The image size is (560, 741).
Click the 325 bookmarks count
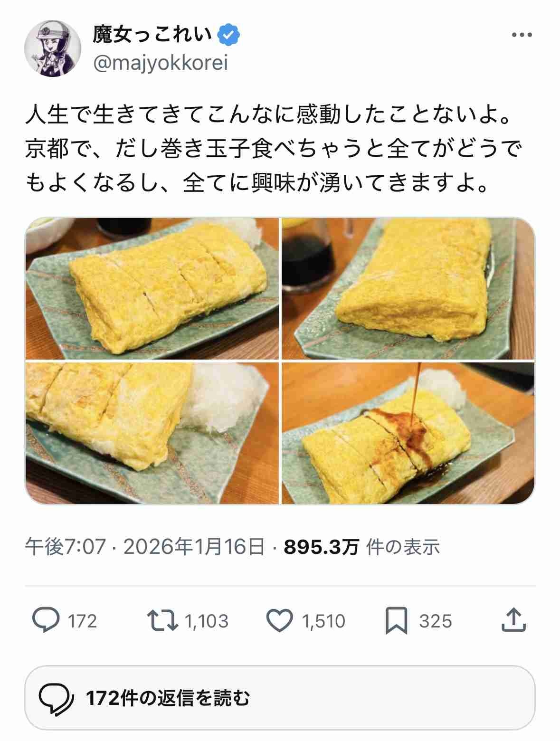point(435,621)
